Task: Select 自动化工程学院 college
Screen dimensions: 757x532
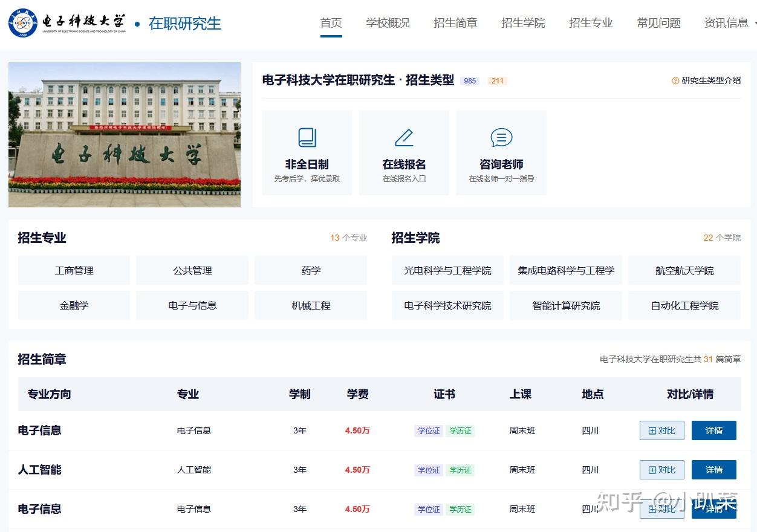Action: coord(684,306)
